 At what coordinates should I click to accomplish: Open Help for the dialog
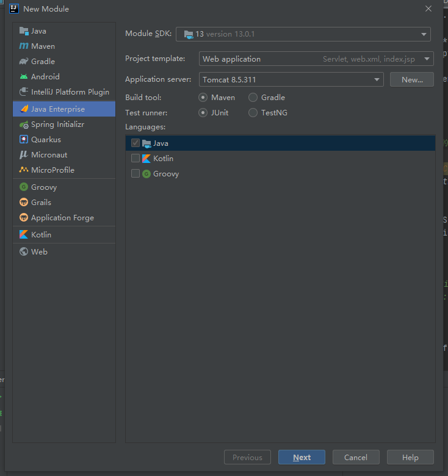tap(410, 457)
